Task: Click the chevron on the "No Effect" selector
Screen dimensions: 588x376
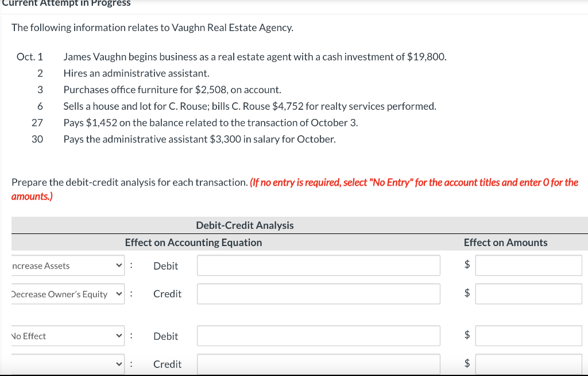Action: coord(119,336)
